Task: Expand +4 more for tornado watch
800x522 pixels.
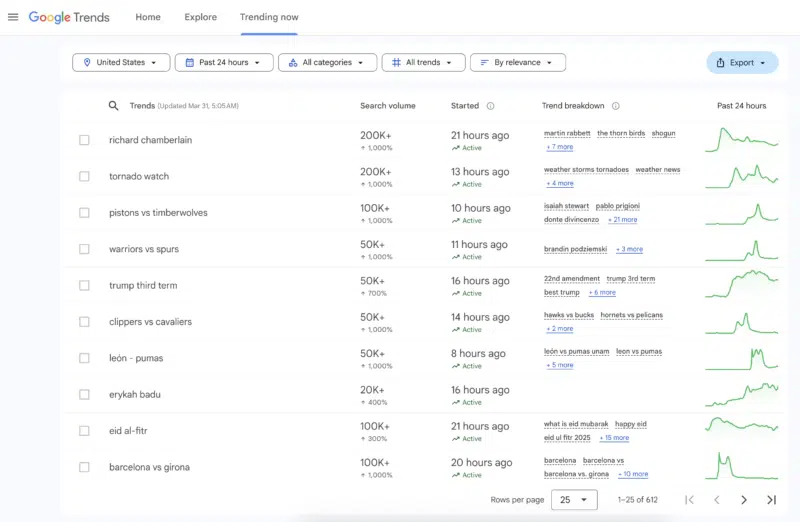Action: click(560, 183)
